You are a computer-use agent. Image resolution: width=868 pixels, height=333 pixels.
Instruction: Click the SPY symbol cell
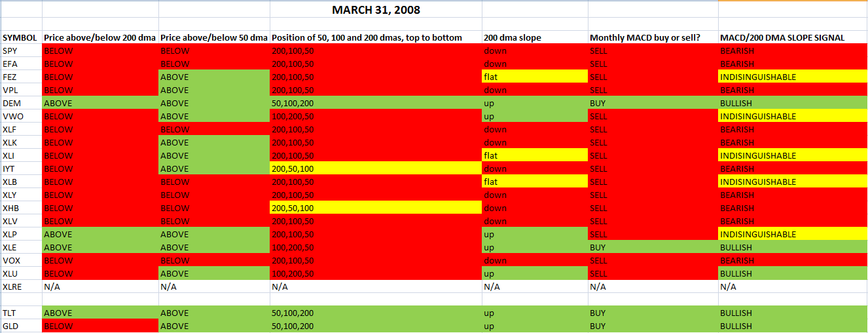(20, 50)
